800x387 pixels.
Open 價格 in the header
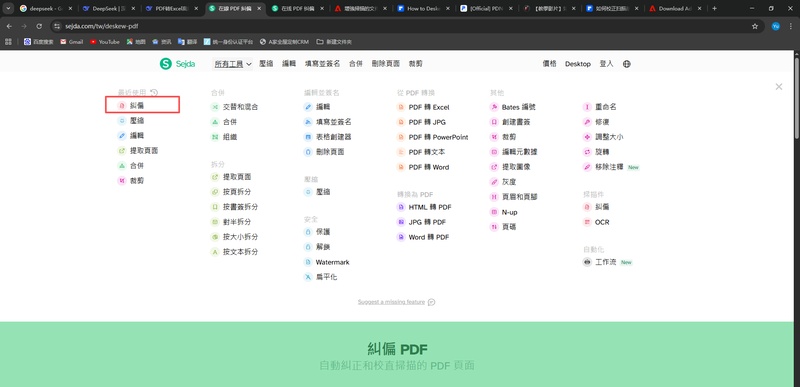pyautogui.click(x=549, y=64)
